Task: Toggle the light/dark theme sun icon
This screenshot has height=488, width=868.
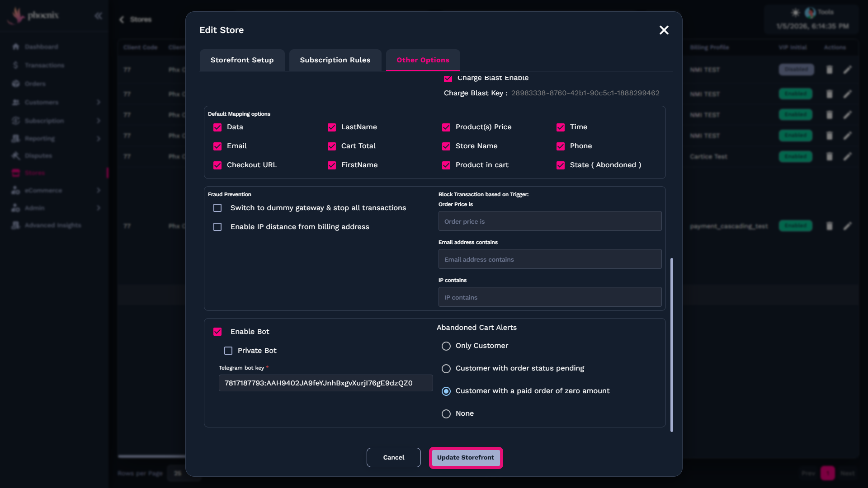Action: point(796,12)
